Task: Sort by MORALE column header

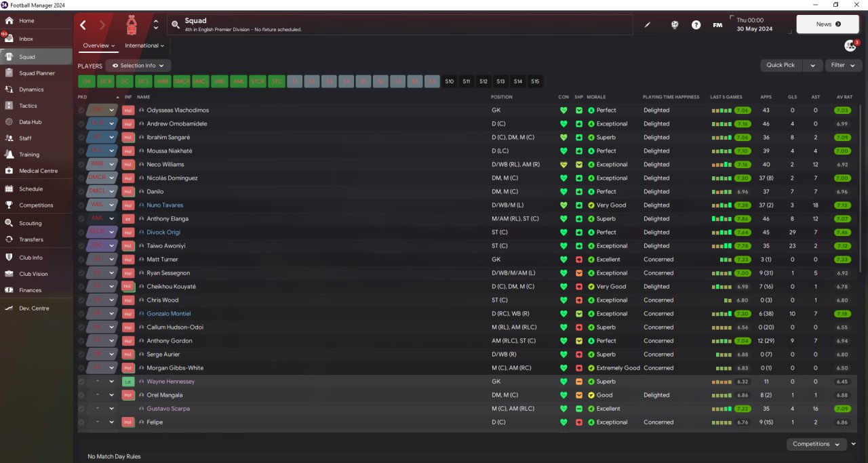Action: 596,97
